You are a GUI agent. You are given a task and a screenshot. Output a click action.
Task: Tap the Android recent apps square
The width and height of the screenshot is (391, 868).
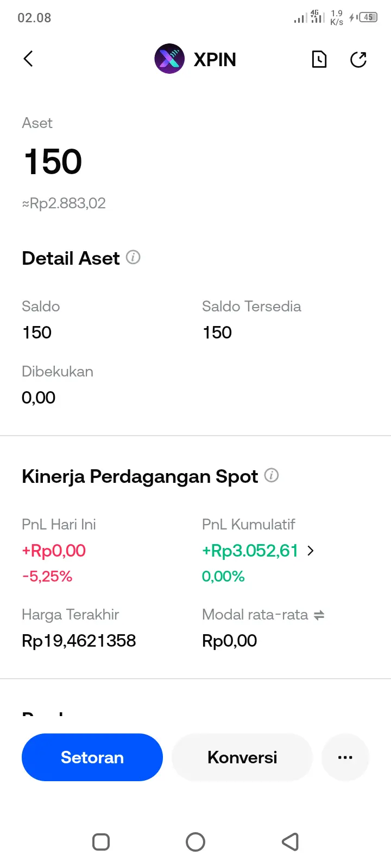[101, 842]
